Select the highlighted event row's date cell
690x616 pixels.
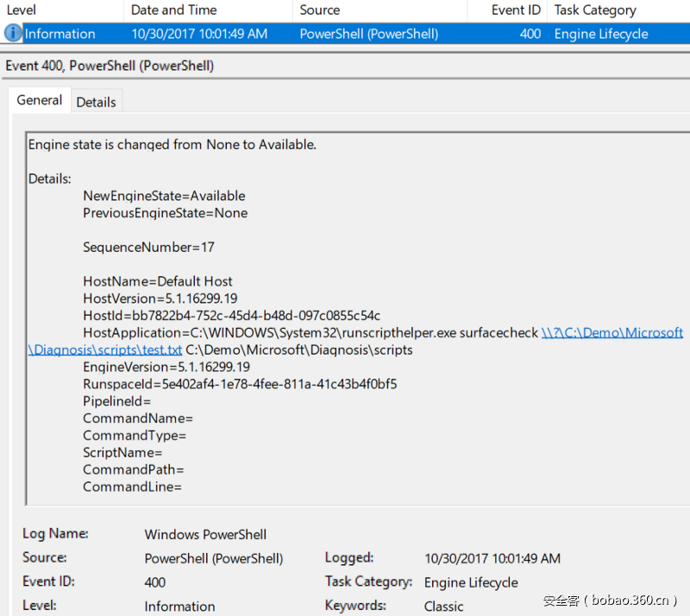[199, 34]
